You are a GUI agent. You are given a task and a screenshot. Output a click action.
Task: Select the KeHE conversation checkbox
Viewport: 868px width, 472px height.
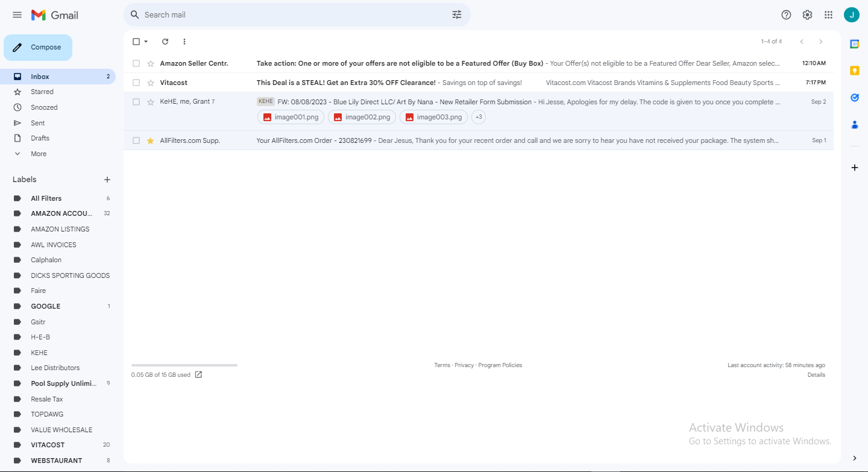coord(136,102)
